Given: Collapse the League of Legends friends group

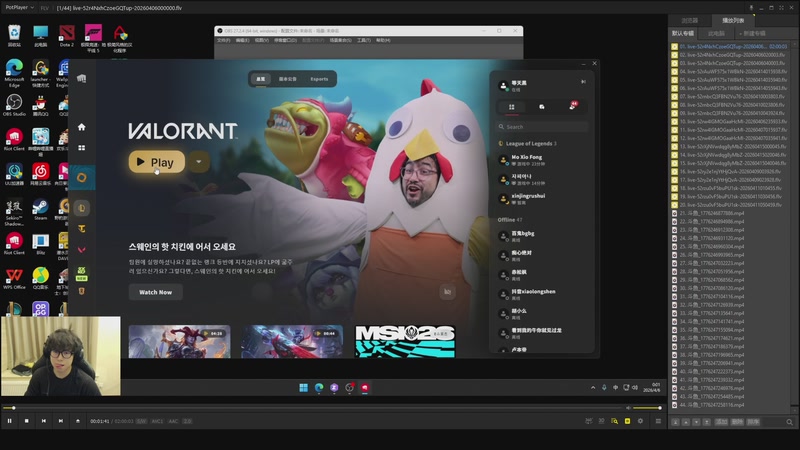Looking at the screenshot, I should click(528, 143).
